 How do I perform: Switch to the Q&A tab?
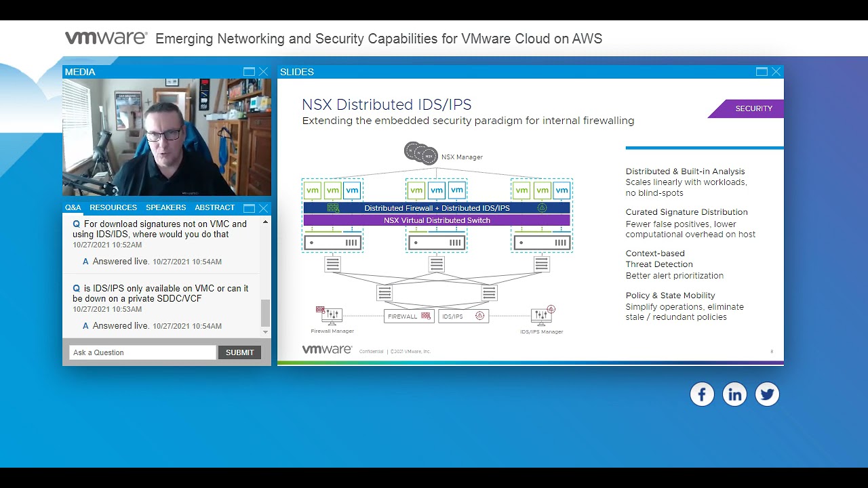(x=73, y=207)
